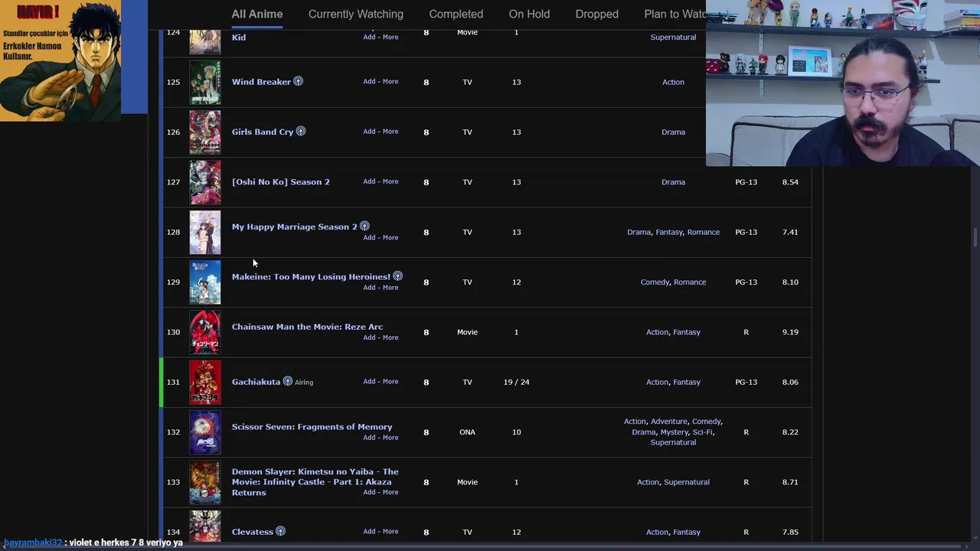The width and height of the screenshot is (980, 551).
Task: Open Makeine: Too Many Losing Heroines! title
Action: pyautogui.click(x=311, y=276)
